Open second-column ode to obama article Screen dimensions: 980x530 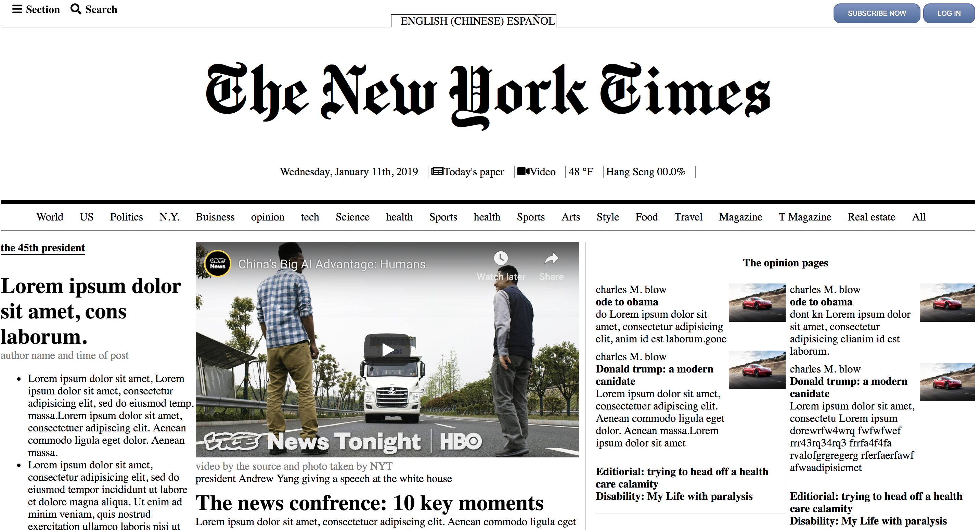click(x=821, y=302)
